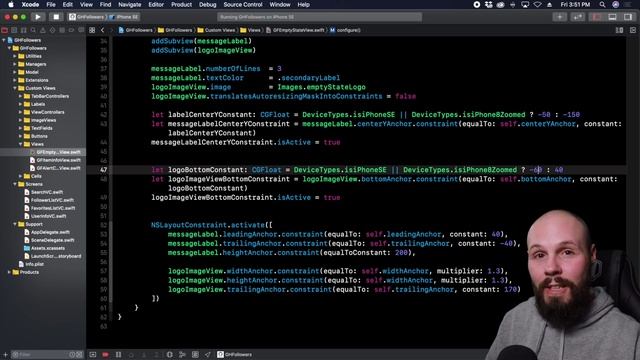Go back with the editor history arrow

pyautogui.click(x=102, y=30)
